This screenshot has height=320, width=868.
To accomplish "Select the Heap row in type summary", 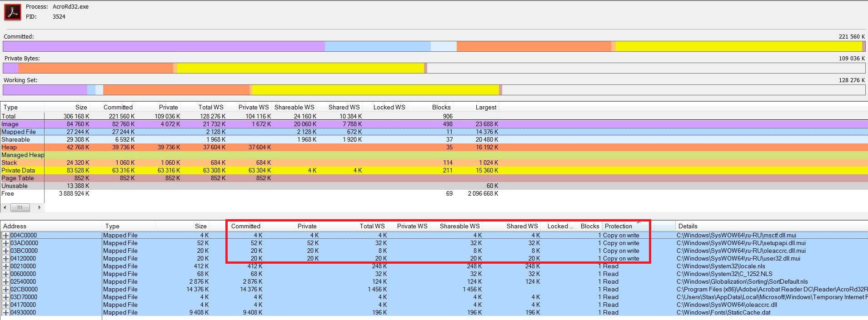I will pyautogui.click(x=9, y=147).
